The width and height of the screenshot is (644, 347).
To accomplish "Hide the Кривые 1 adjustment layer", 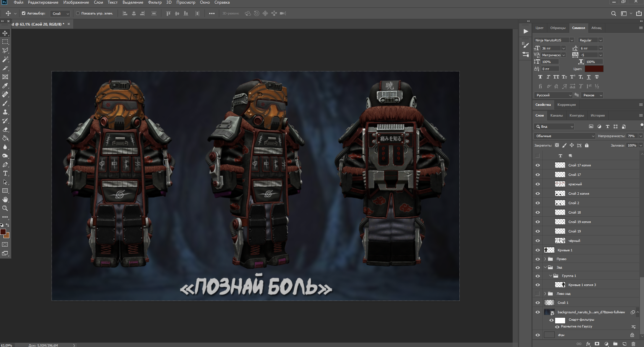I will click(x=538, y=250).
